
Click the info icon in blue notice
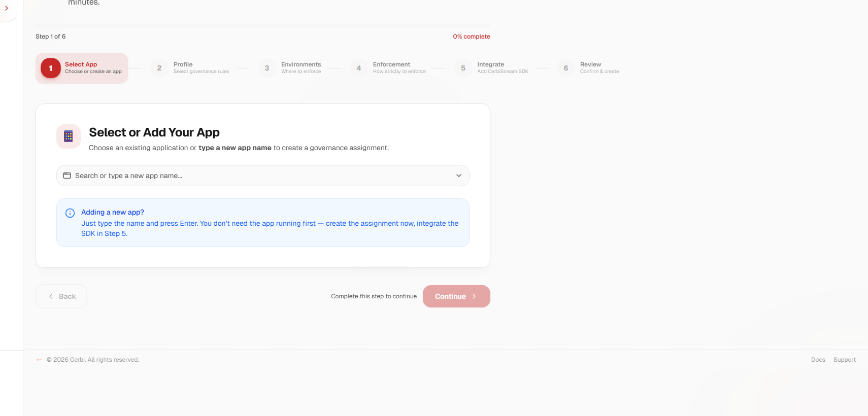click(x=70, y=213)
